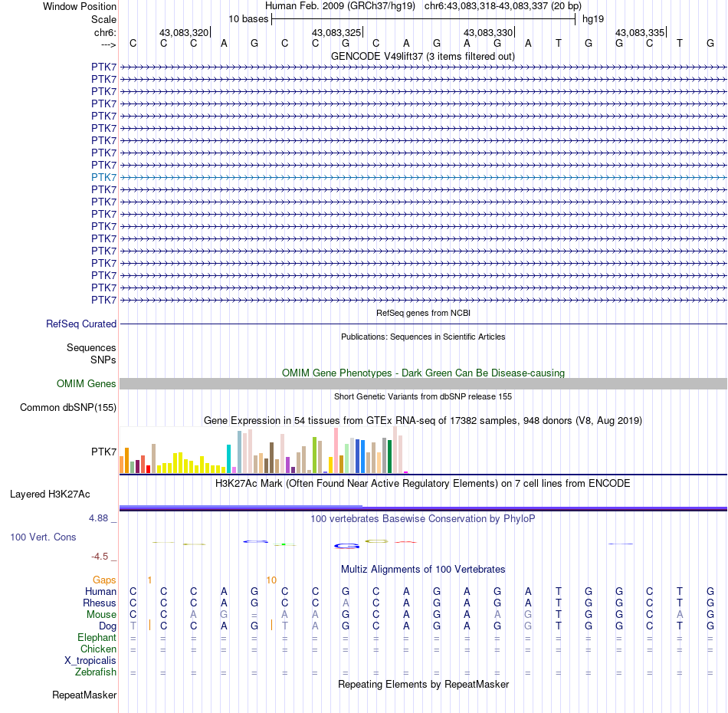Open the RefSeq genes from NCBI track title
Viewport: 728px width, 713px height.
tap(423, 313)
